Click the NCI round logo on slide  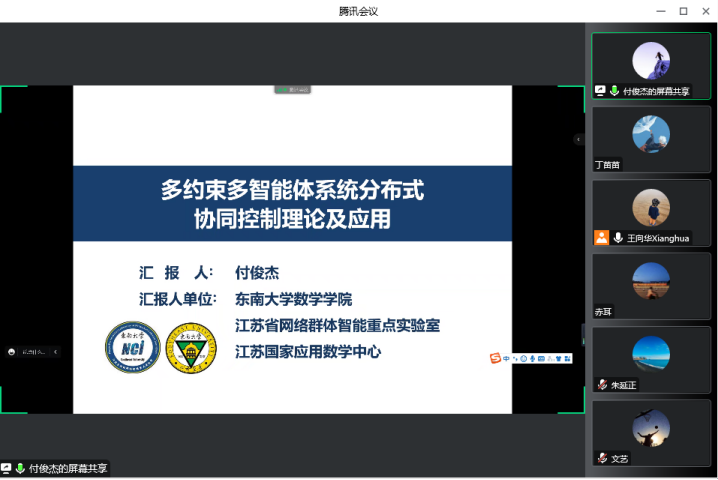click(x=133, y=347)
